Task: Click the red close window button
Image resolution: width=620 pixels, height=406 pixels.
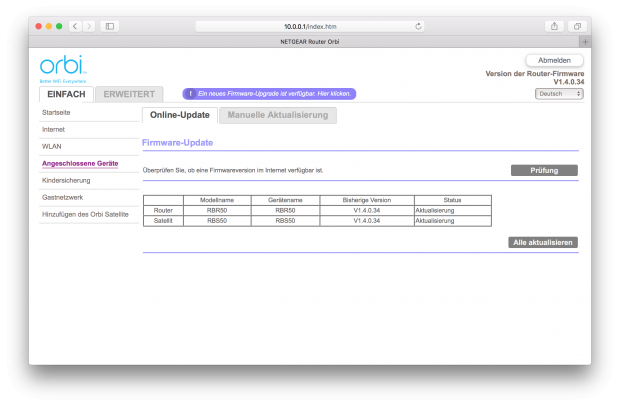Action: pos(38,26)
